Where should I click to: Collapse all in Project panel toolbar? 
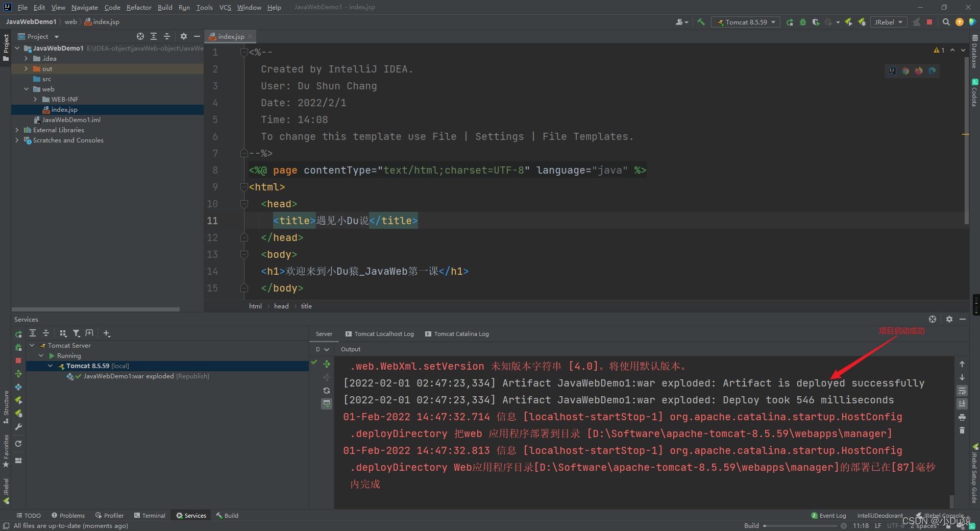[167, 36]
